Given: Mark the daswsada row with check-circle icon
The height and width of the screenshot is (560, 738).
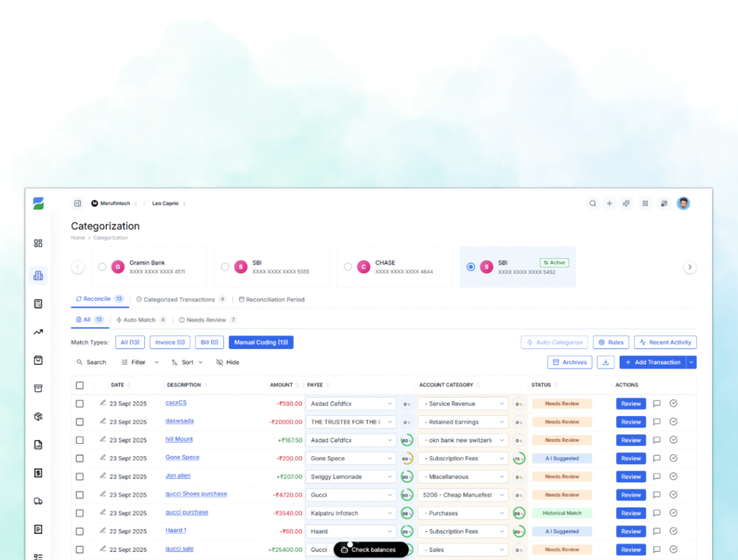Looking at the screenshot, I should point(673,422).
